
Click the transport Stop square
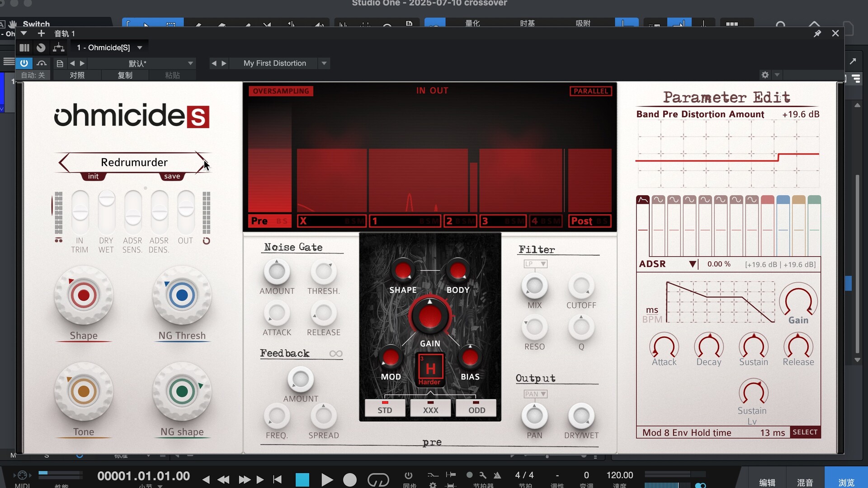point(302,479)
